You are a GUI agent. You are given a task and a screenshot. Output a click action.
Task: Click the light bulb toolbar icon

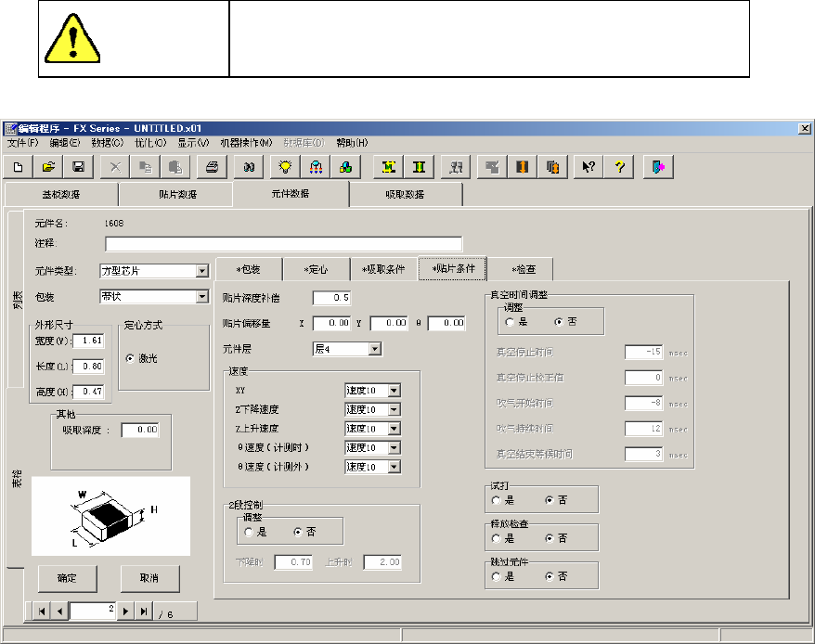click(286, 167)
